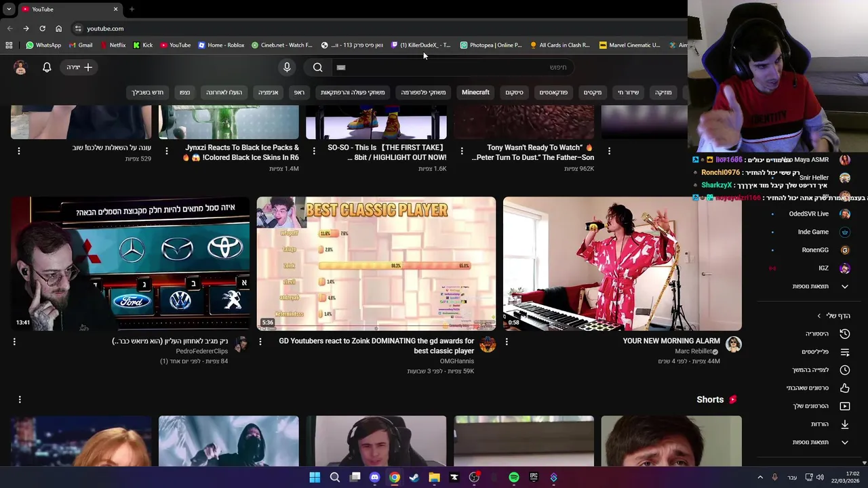
Task: Open the Chrome apps grid icon
Action: tap(9, 45)
